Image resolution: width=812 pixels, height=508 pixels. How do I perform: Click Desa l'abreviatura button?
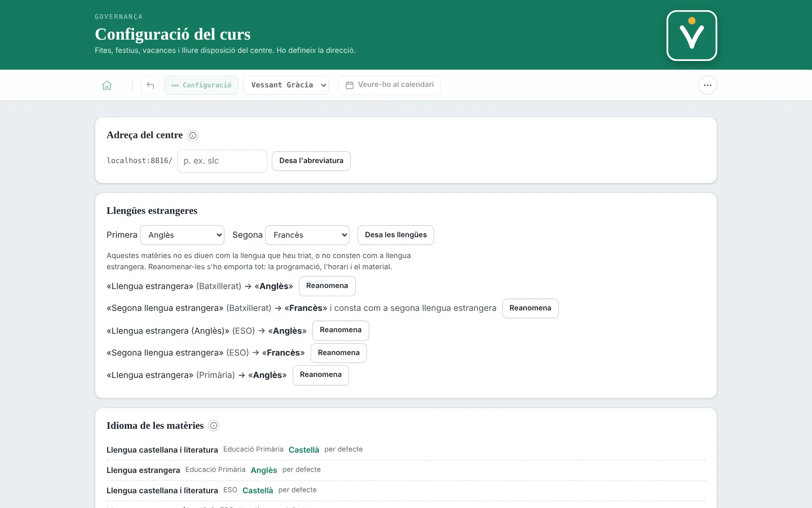(311, 161)
